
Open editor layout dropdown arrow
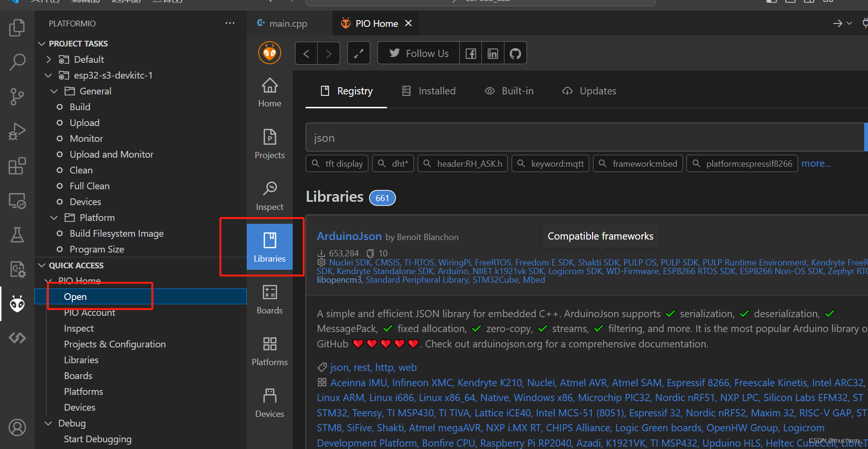(850, 23)
